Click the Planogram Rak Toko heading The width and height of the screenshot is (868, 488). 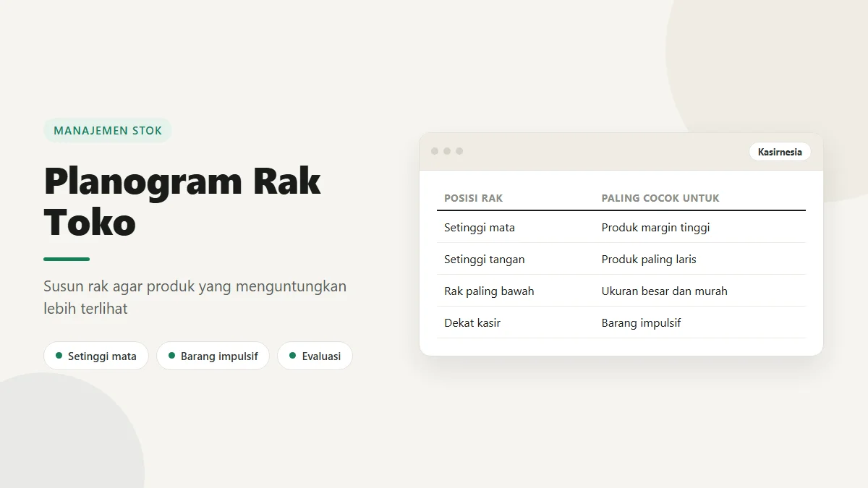click(182, 201)
